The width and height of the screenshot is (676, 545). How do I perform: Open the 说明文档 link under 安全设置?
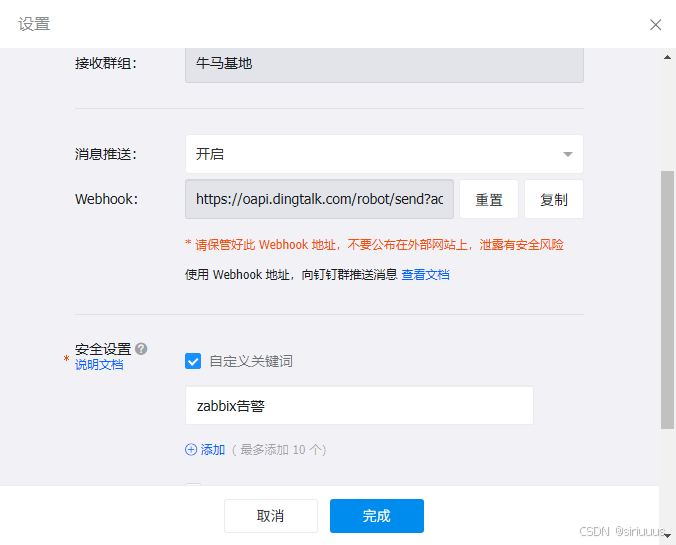[x=99, y=365]
